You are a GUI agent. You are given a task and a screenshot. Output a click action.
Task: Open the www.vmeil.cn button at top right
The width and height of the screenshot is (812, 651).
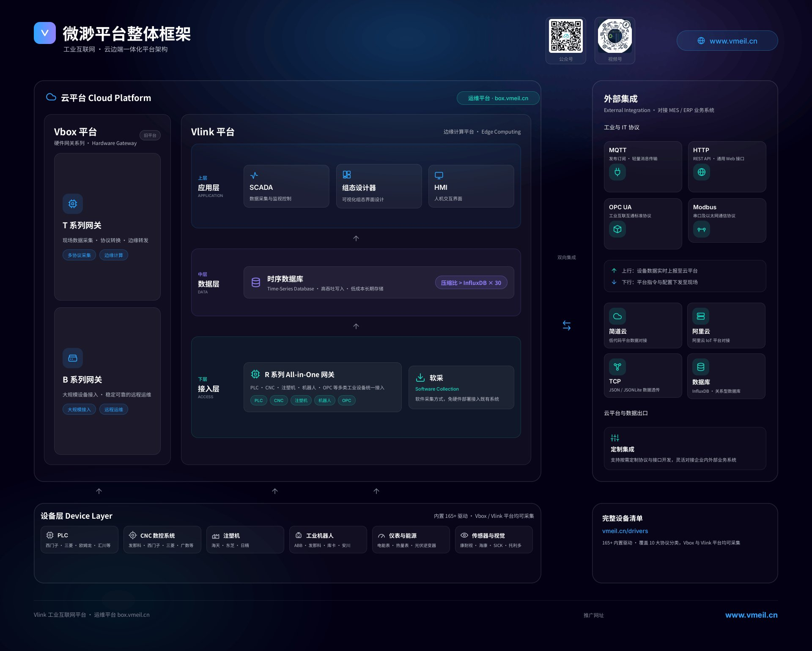(x=727, y=41)
